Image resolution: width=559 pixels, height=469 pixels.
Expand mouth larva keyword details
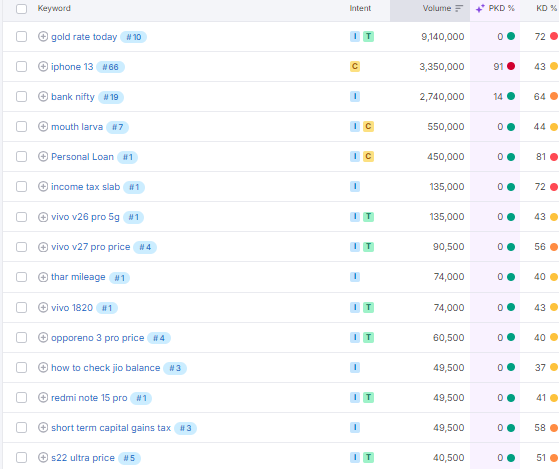pyautogui.click(x=43, y=127)
